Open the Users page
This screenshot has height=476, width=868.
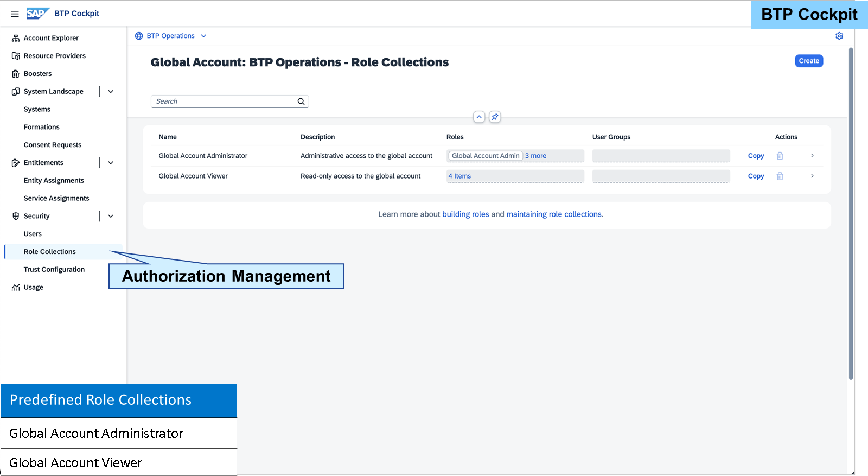coord(33,234)
